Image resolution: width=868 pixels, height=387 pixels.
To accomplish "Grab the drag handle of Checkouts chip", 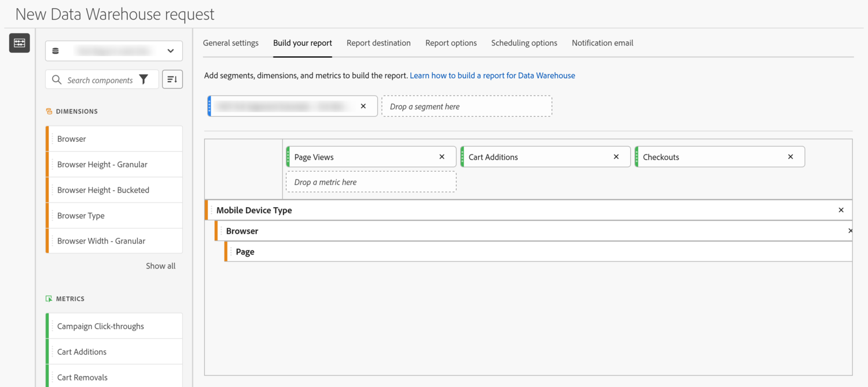I will pos(637,157).
